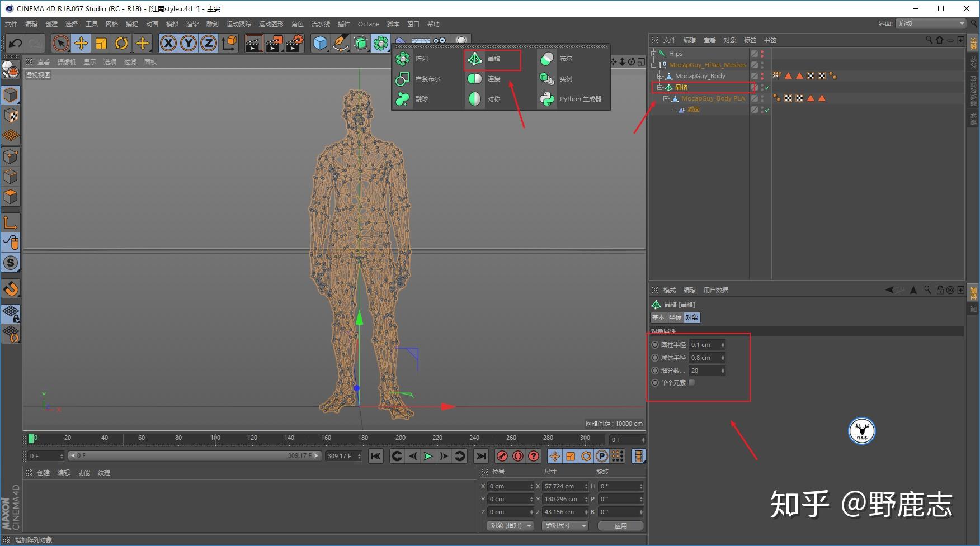The width and height of the screenshot is (980, 546).
Task: Open the Octane menu
Action: tap(369, 24)
